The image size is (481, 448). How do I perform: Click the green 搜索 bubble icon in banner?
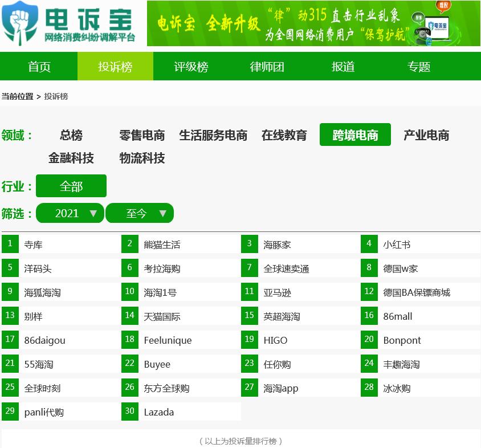coord(419,18)
